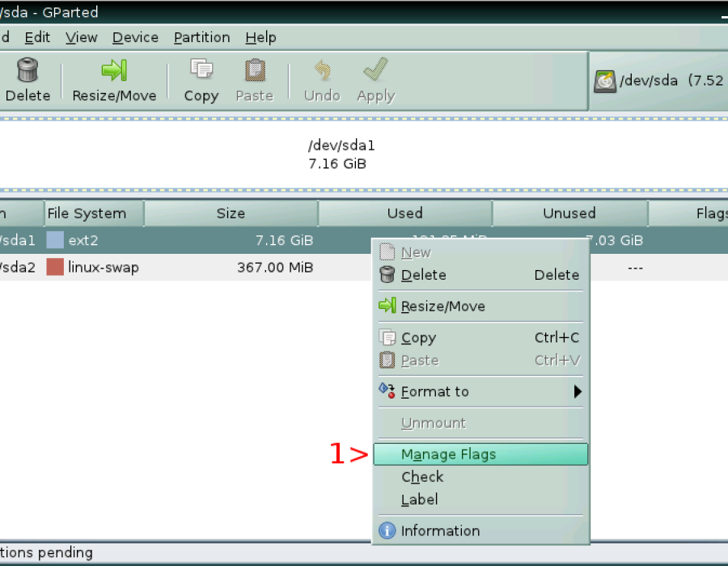Image resolution: width=728 pixels, height=566 pixels.
Task: Click the Copy toolbar icon
Action: pos(201,69)
